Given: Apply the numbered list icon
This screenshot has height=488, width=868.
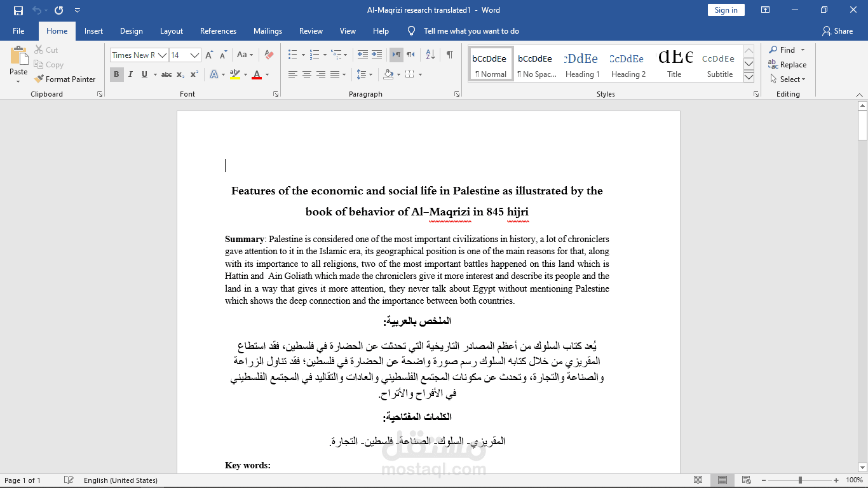Looking at the screenshot, I should [x=315, y=55].
